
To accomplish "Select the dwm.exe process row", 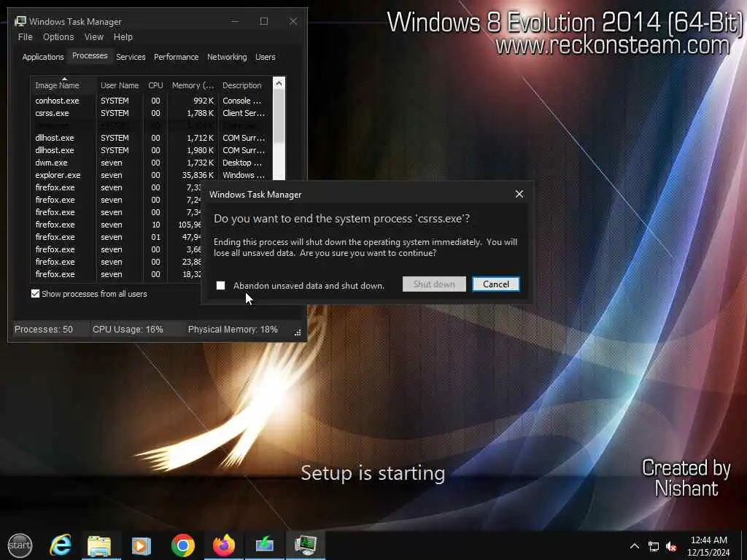I will (x=152, y=163).
